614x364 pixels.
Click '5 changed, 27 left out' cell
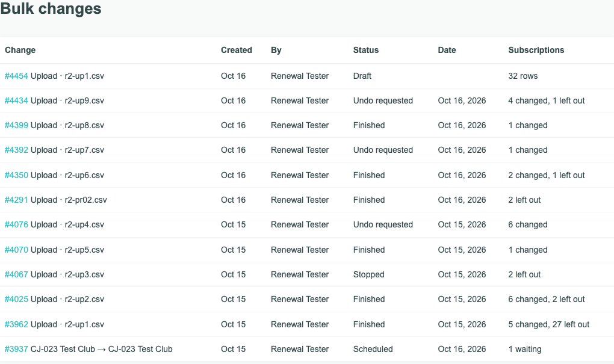coord(548,324)
